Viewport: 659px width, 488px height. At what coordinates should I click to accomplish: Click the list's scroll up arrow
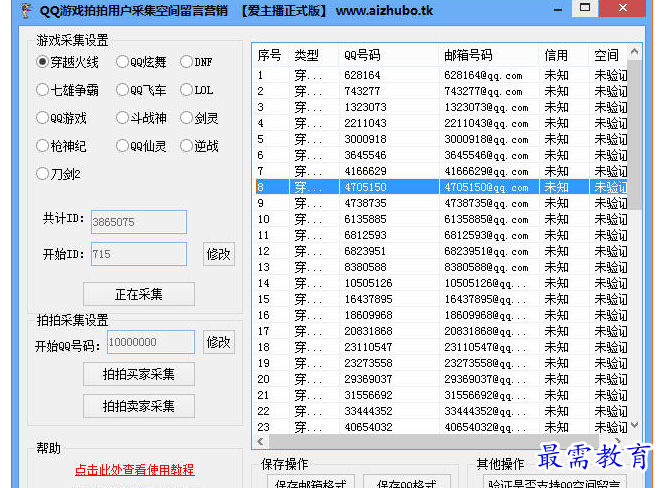[x=634, y=52]
